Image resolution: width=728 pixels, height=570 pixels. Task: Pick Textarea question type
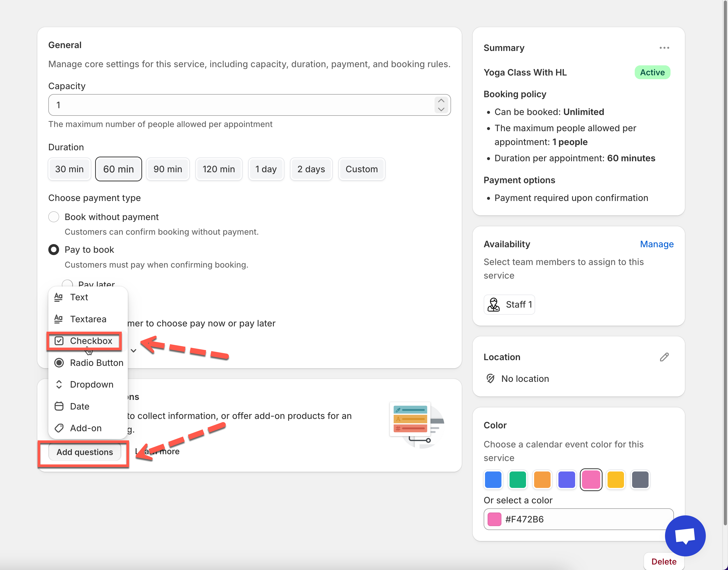tap(88, 319)
